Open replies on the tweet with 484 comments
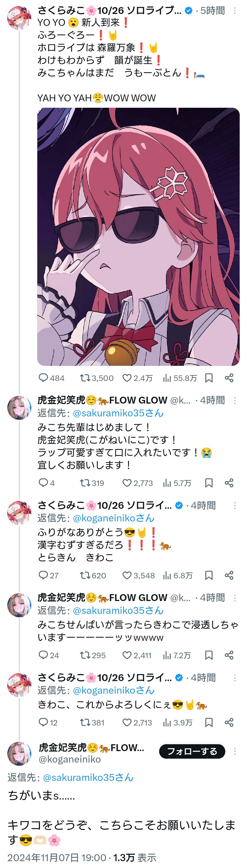The image size is (247, 868). [x=51, y=378]
